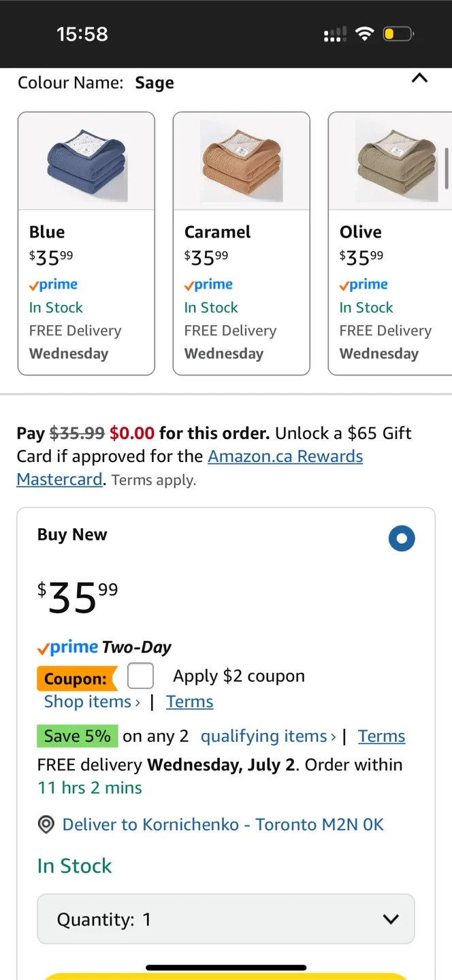Tap the battery status icon
Viewport: 452px width, 980px height.
tap(398, 34)
